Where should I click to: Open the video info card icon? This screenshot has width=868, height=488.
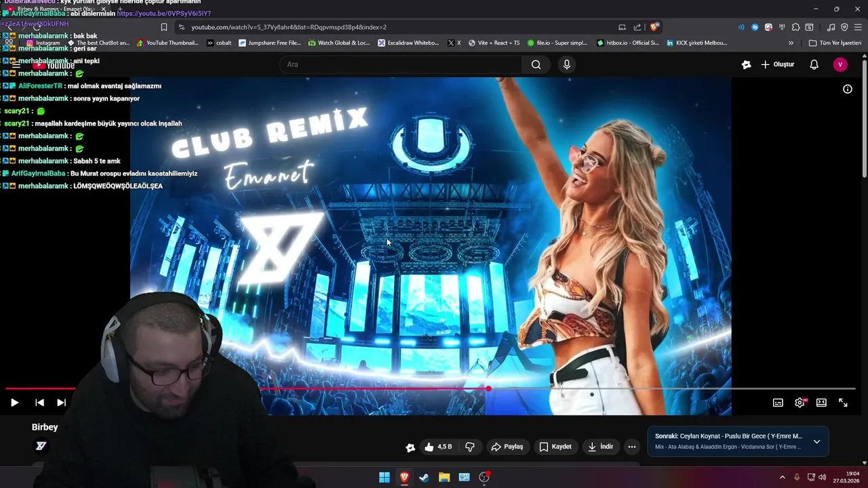tap(847, 89)
